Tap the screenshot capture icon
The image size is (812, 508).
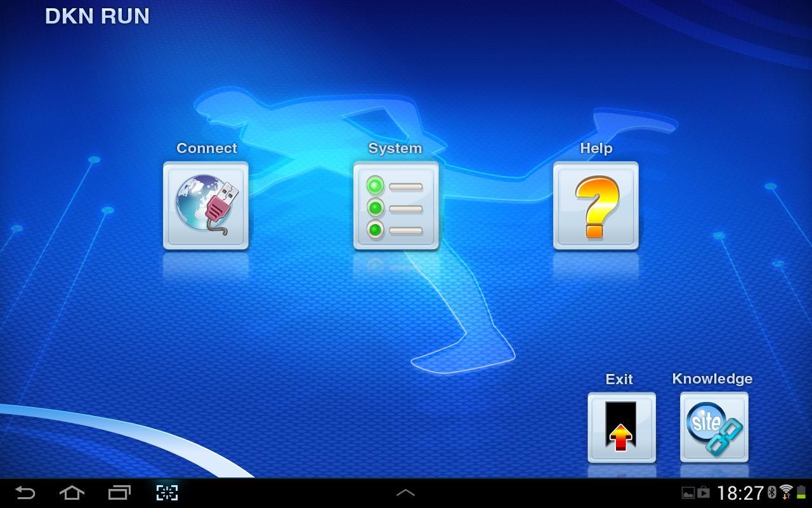(167, 493)
